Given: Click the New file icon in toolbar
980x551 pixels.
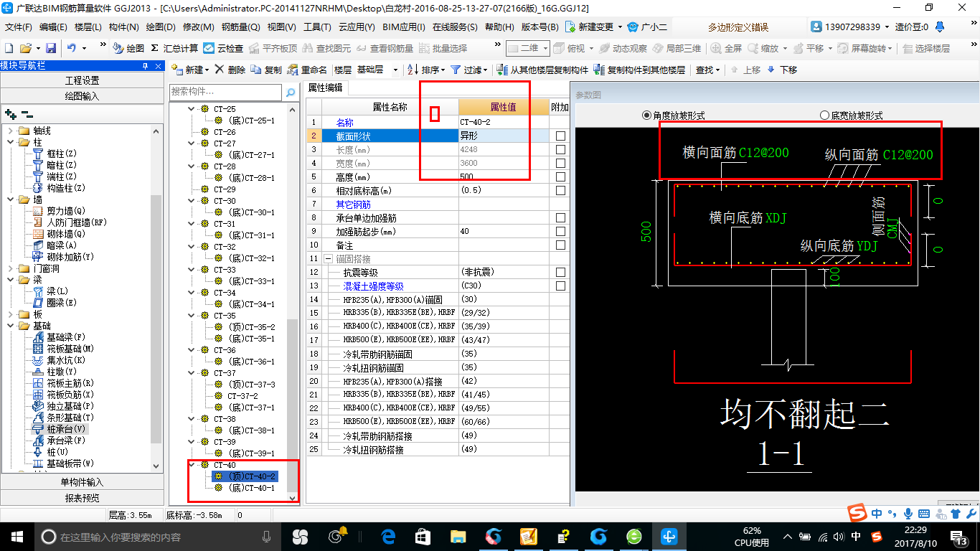Looking at the screenshot, I should (x=9, y=48).
